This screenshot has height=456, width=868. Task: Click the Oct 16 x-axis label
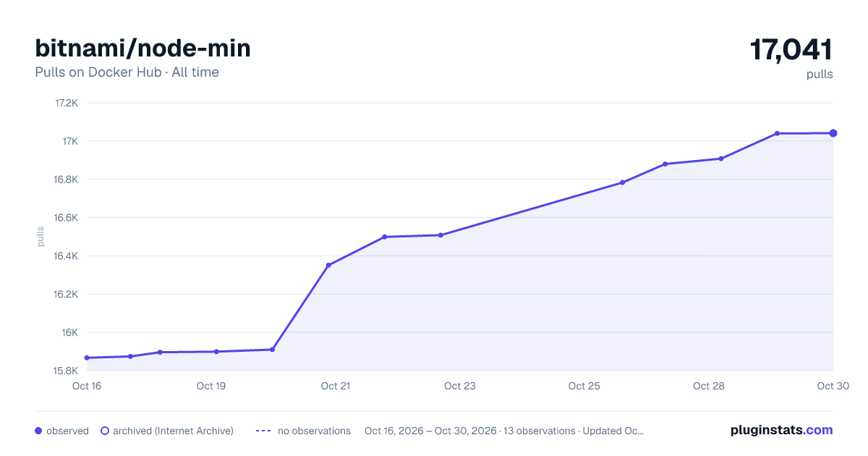[87, 386]
